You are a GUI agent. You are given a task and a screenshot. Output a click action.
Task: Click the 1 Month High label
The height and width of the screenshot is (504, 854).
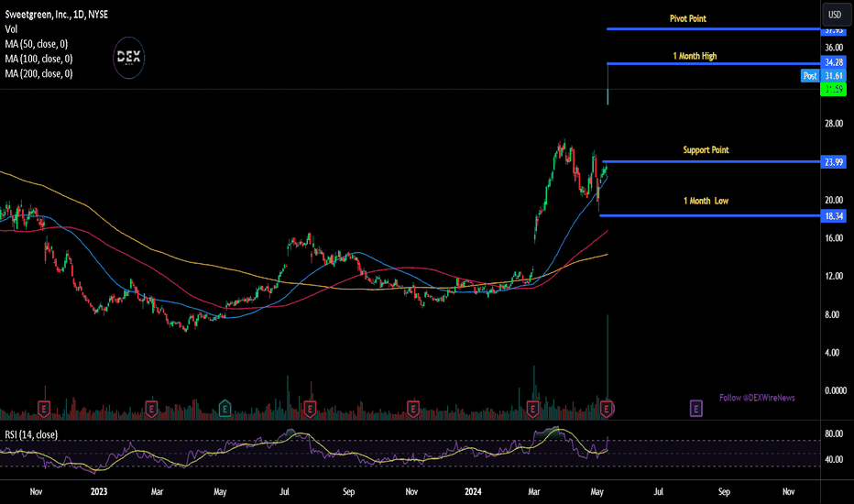[695, 56]
